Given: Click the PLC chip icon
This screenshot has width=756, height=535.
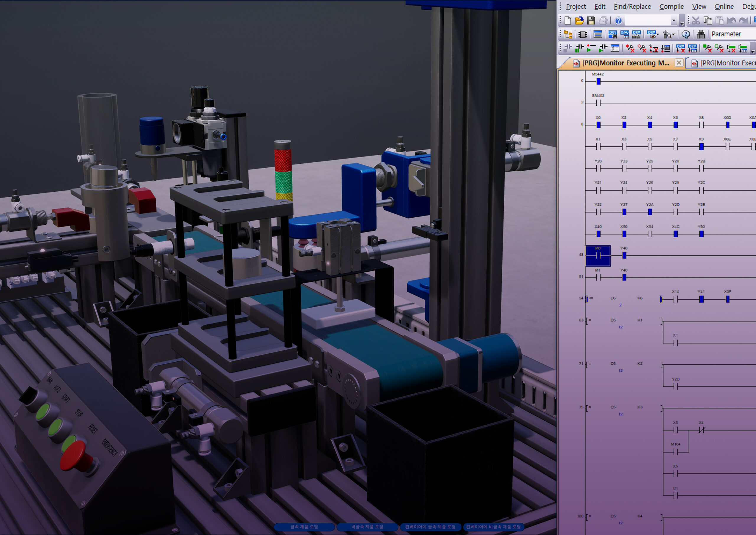Looking at the screenshot, I should click(x=583, y=34).
